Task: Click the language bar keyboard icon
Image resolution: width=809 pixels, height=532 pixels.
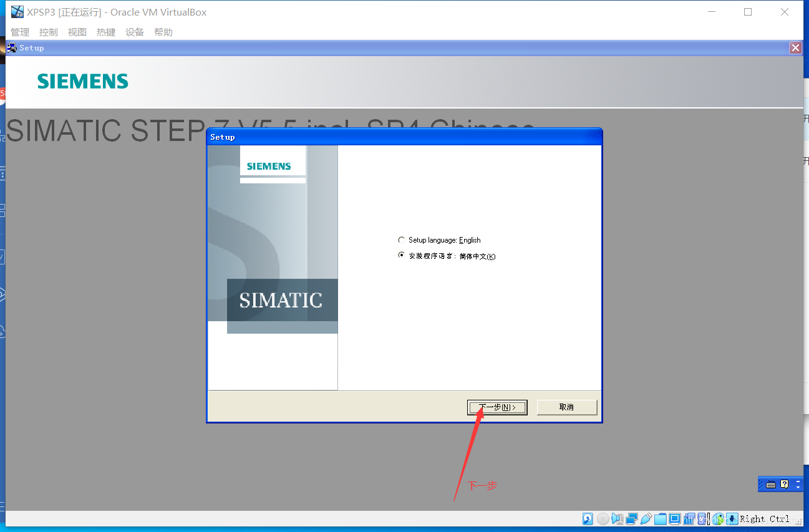Action: (x=771, y=485)
